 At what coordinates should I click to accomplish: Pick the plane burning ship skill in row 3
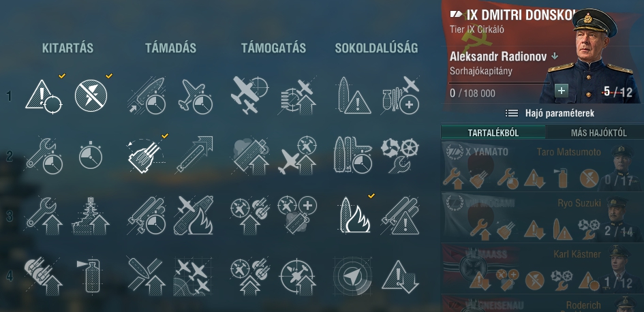pyautogui.click(x=193, y=215)
